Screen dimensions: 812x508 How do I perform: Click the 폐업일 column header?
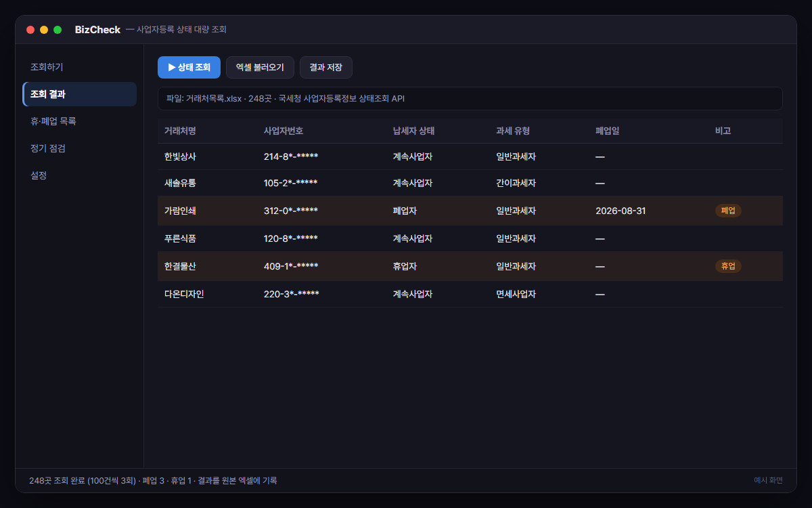607,131
